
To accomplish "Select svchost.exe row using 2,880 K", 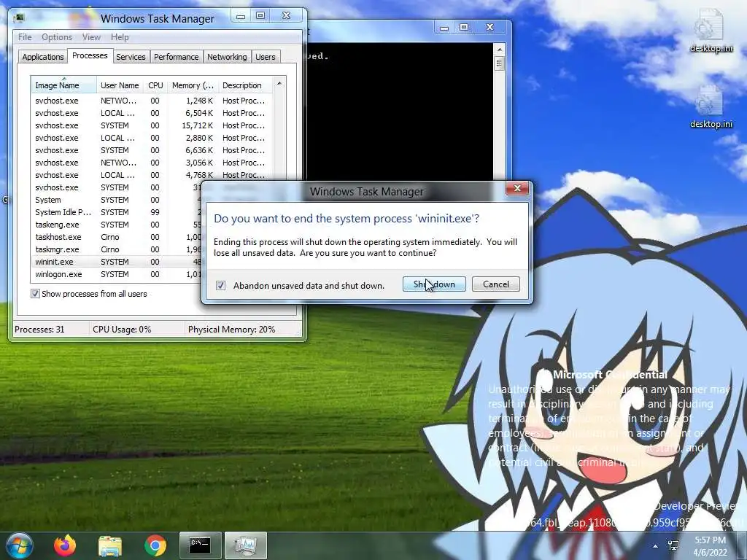I will [x=152, y=138].
